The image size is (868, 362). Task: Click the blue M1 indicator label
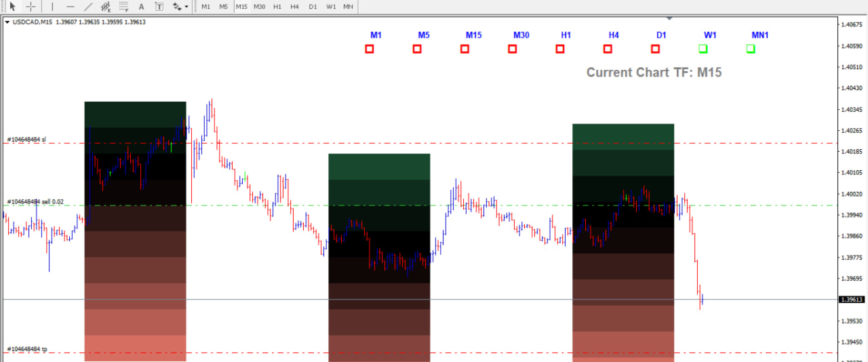tap(376, 35)
